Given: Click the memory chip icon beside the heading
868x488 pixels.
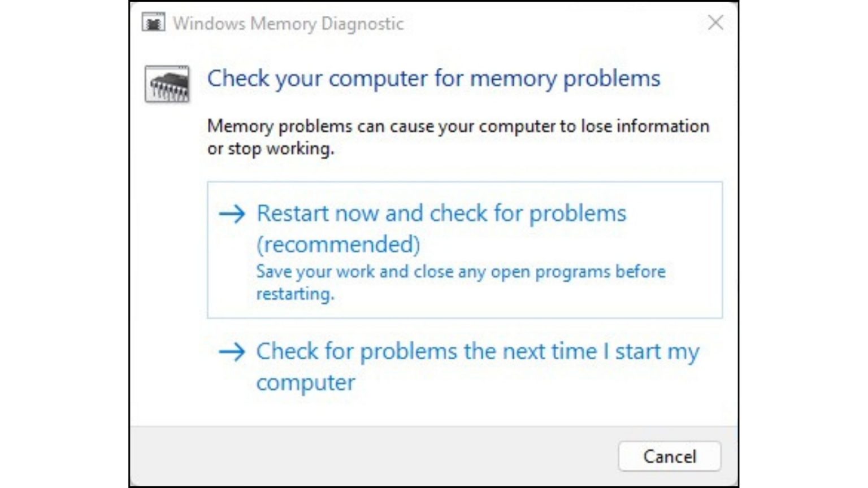Looking at the screenshot, I should 167,84.
